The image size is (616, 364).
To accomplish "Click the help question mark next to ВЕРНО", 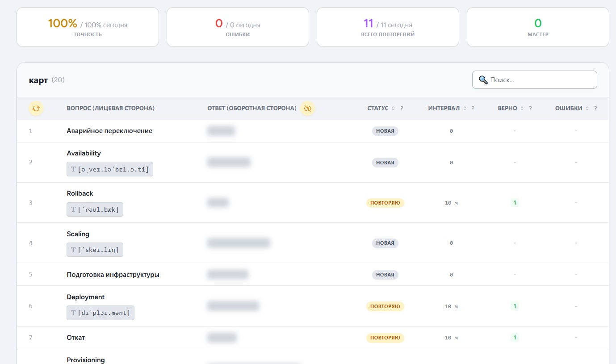I will pos(530,108).
